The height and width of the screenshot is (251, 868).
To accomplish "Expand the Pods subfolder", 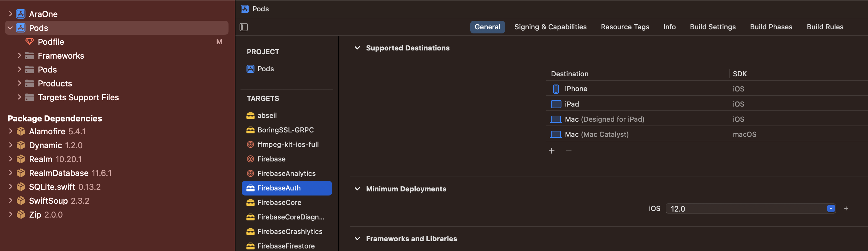I will [x=19, y=69].
